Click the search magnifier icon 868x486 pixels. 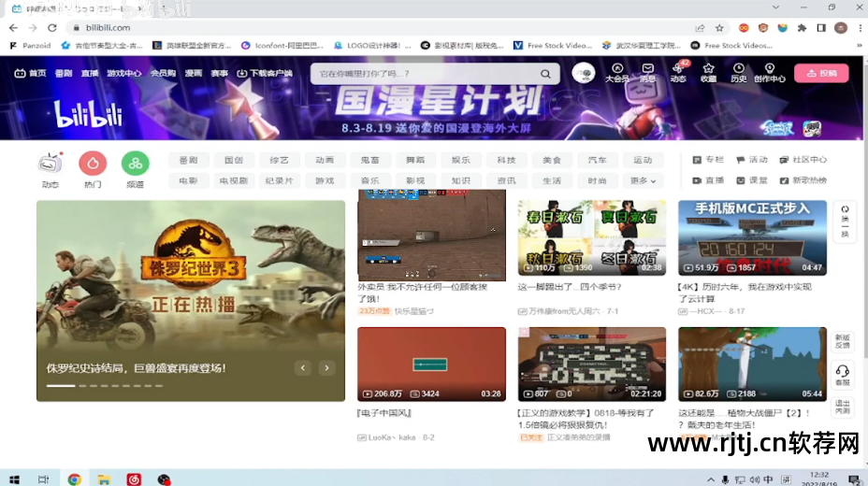(545, 74)
